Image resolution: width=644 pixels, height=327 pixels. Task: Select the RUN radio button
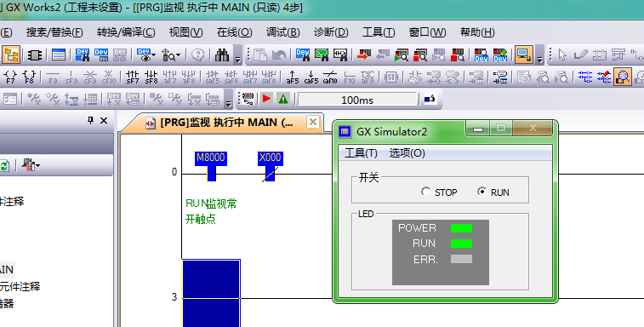pos(482,192)
